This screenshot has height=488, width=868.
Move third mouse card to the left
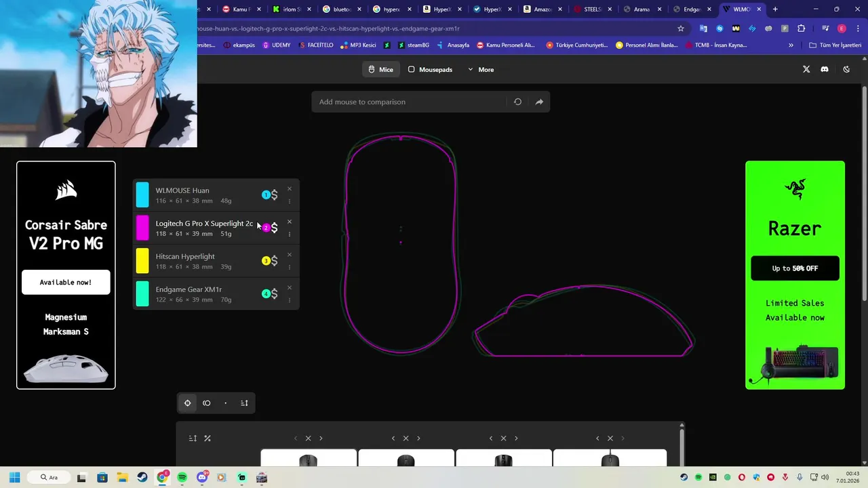[x=491, y=439]
